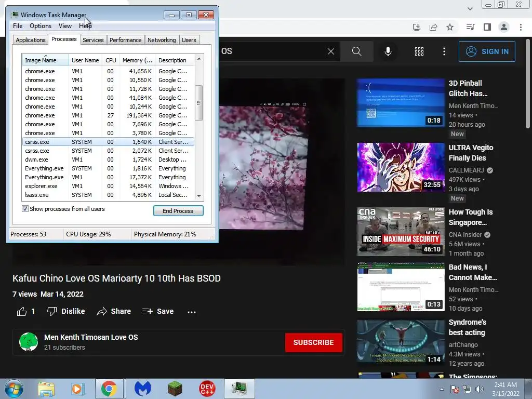
Task: Expand Chrome tab search chevron
Action: 470,8
